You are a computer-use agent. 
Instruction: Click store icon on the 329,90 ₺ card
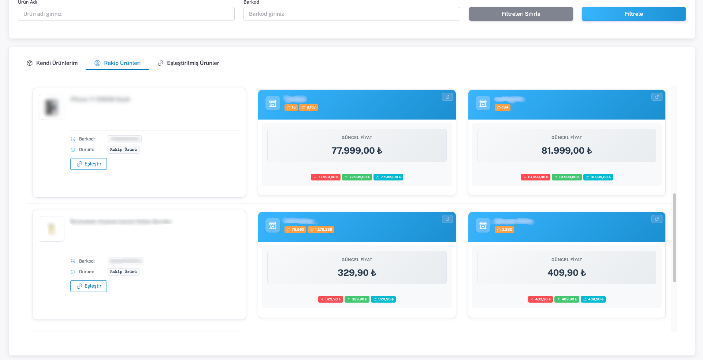click(x=273, y=226)
